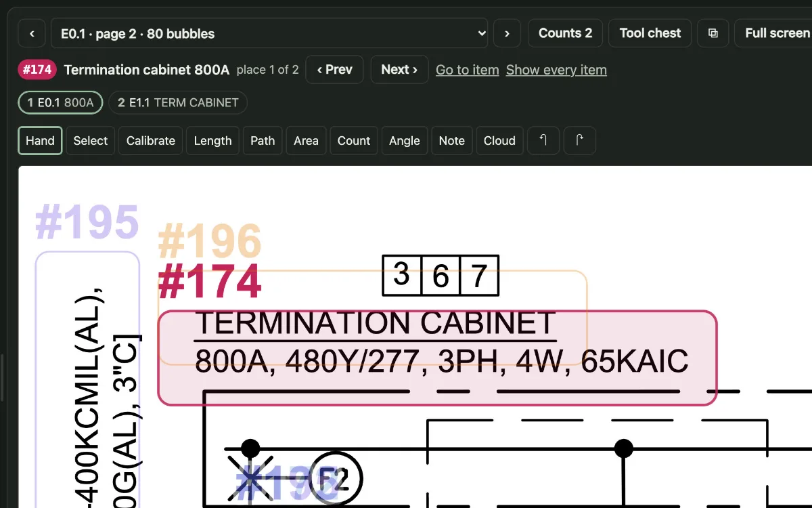Select placement 1 E0.1 800A chip

click(x=60, y=103)
